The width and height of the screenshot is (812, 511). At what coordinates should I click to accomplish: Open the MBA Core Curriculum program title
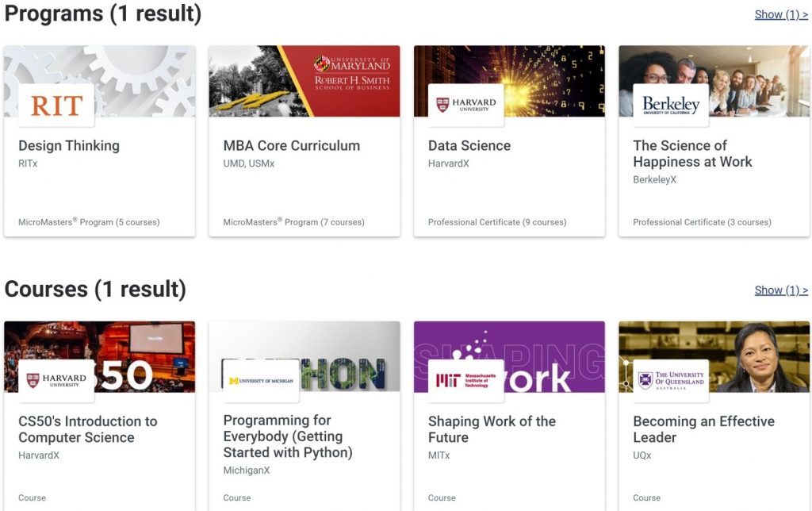click(292, 146)
